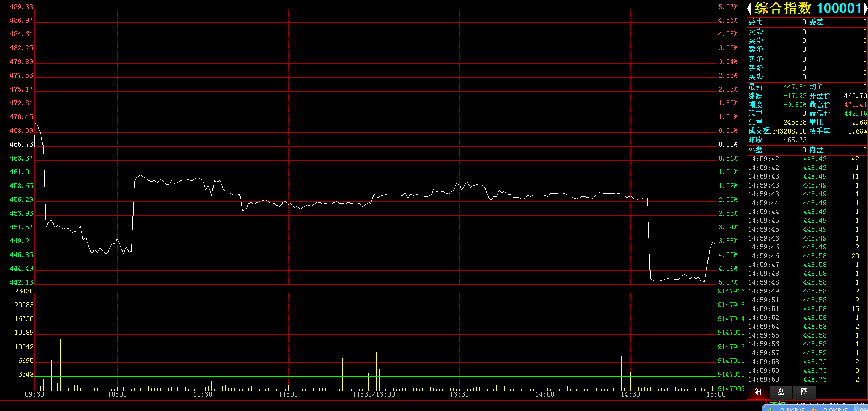Click the change value -17.92

pyautogui.click(x=795, y=96)
